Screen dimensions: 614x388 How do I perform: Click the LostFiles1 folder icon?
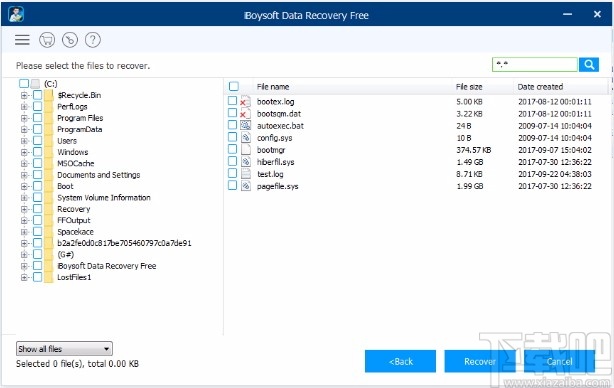pyautogui.click(x=49, y=277)
